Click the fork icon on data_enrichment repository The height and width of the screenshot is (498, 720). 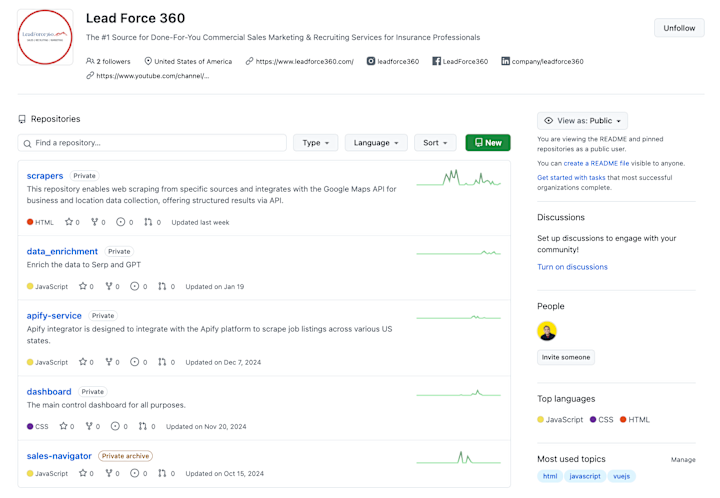click(x=109, y=286)
